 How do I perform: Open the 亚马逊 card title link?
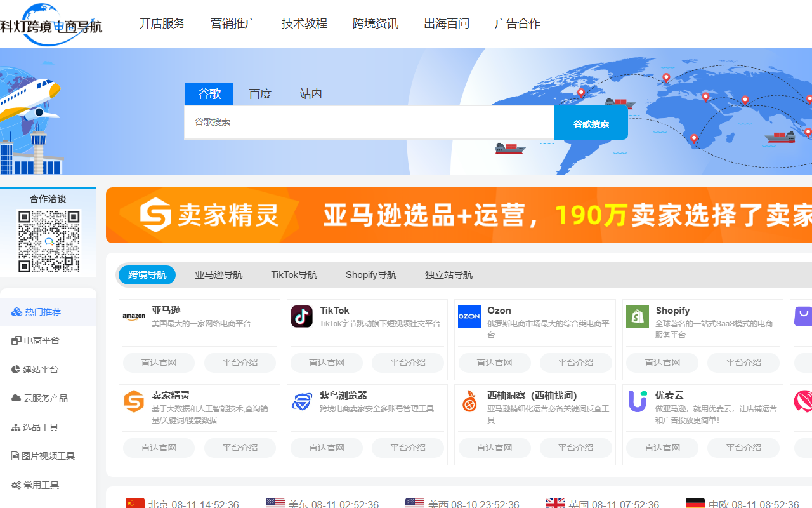[166, 311]
